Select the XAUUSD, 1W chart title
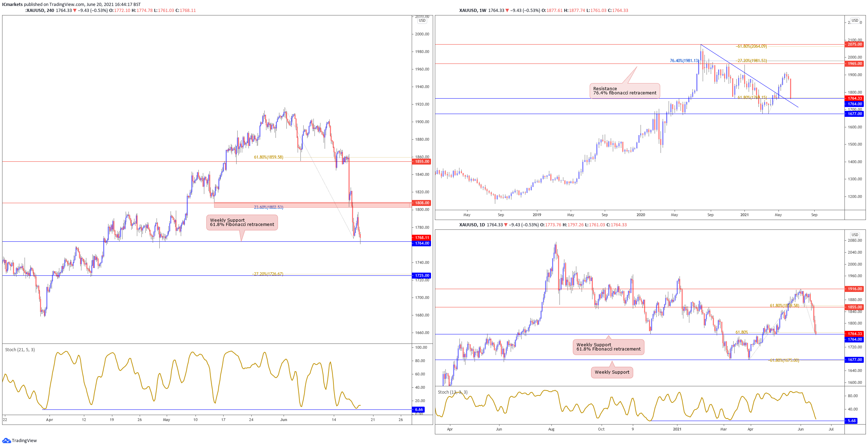 (472, 10)
